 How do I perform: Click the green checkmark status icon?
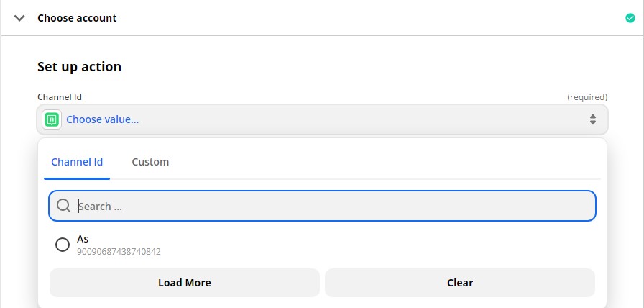pyautogui.click(x=630, y=18)
